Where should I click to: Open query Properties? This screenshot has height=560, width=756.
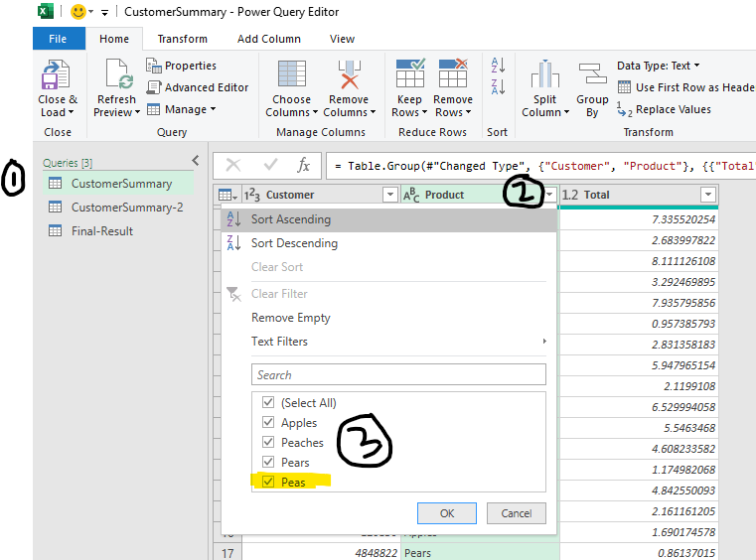pyautogui.click(x=181, y=66)
